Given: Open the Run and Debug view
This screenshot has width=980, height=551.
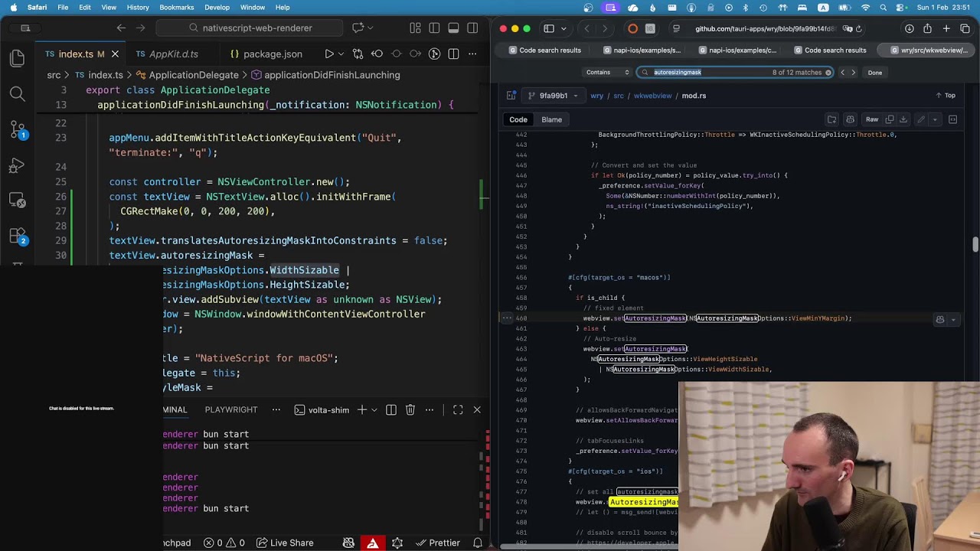Looking at the screenshot, I should tap(17, 166).
